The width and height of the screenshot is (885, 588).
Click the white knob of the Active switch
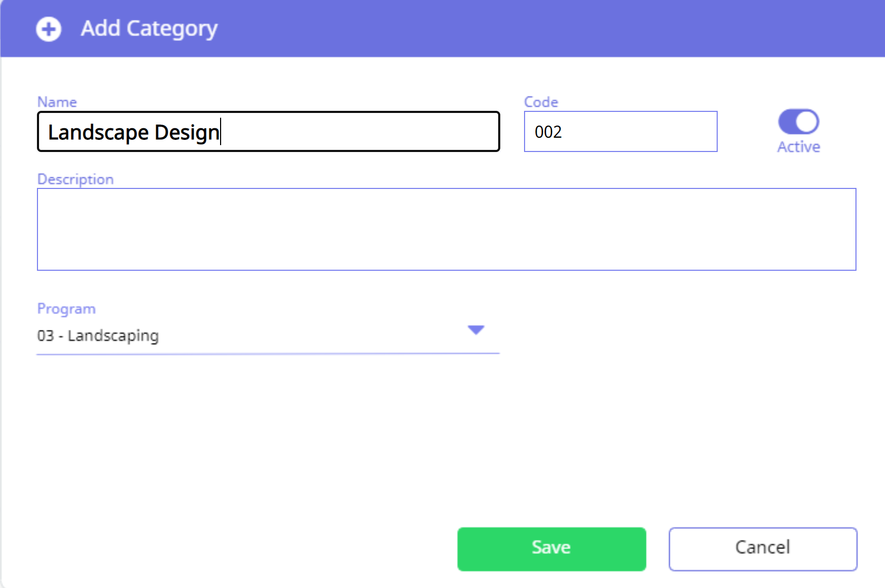click(807, 122)
